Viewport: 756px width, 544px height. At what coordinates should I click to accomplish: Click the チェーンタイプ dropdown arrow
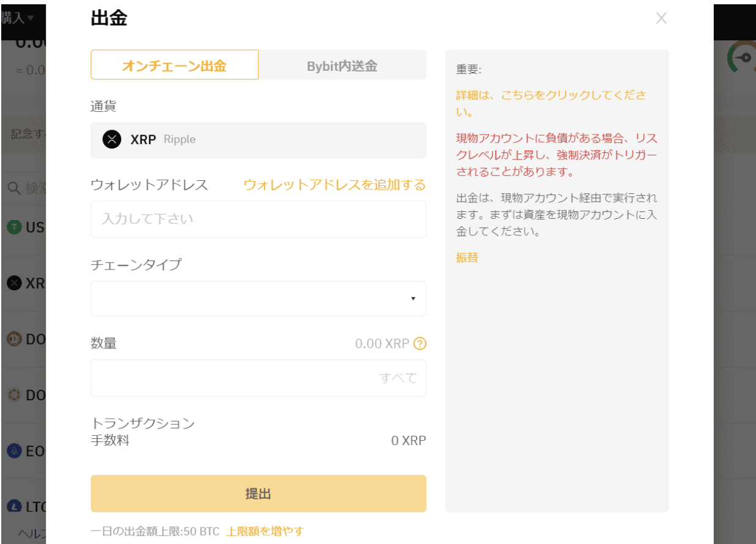[x=413, y=299]
